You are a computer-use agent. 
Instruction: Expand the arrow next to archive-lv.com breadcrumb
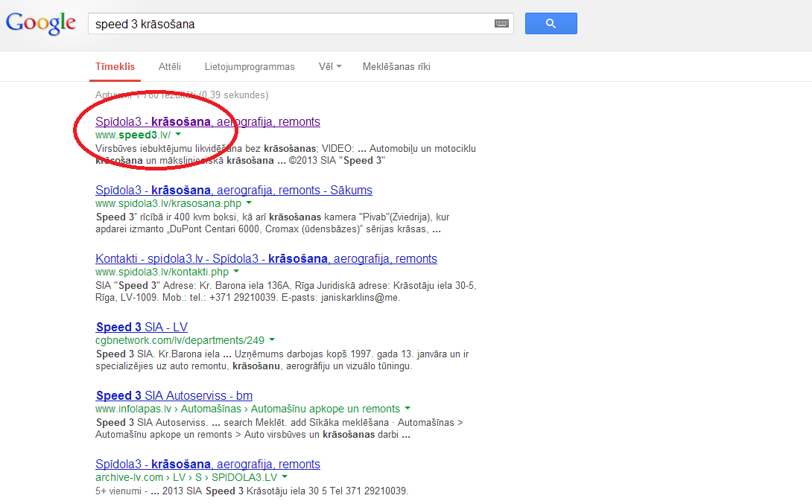(285, 477)
